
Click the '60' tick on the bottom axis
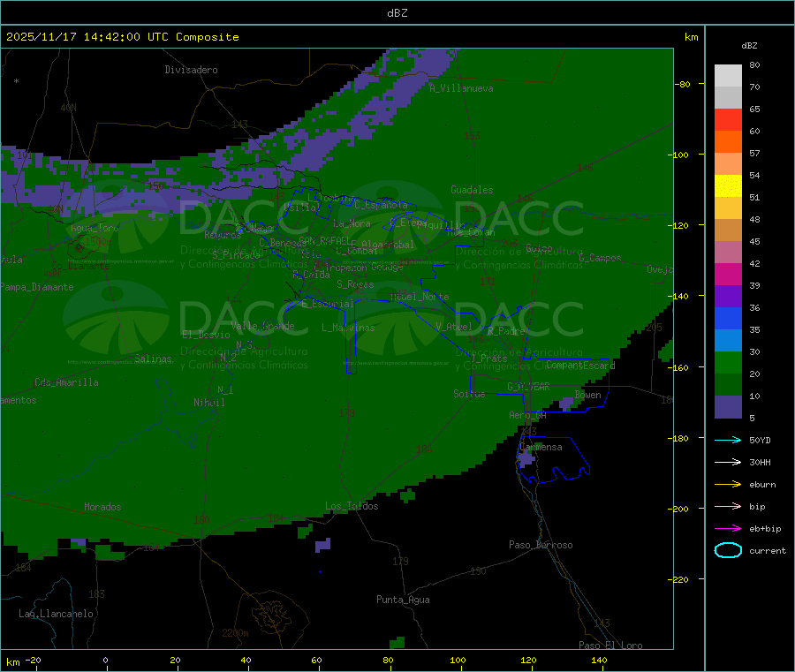pos(316,660)
